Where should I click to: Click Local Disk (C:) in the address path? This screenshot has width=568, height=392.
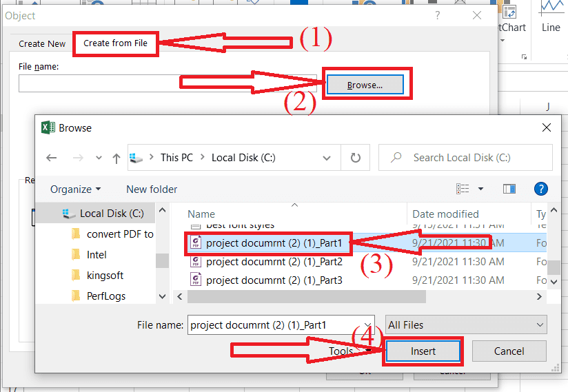coord(243,158)
